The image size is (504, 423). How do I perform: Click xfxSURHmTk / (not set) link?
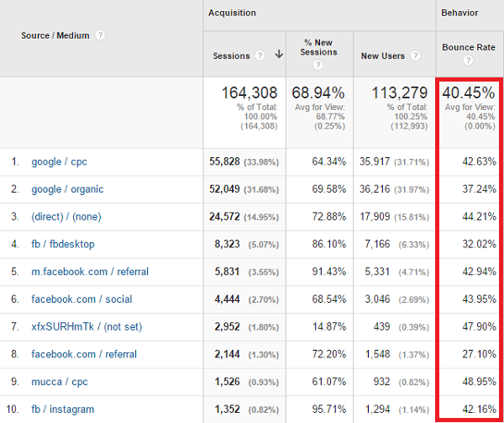87,326
